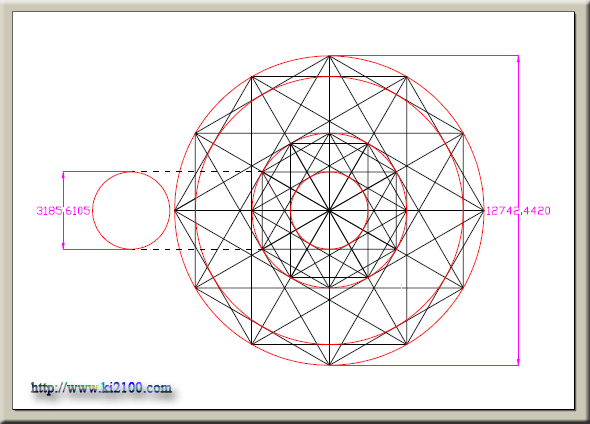Viewport: 590px width, 424px height.
Task: Click the upper arrowhead of the right dimension
Action: [519, 59]
